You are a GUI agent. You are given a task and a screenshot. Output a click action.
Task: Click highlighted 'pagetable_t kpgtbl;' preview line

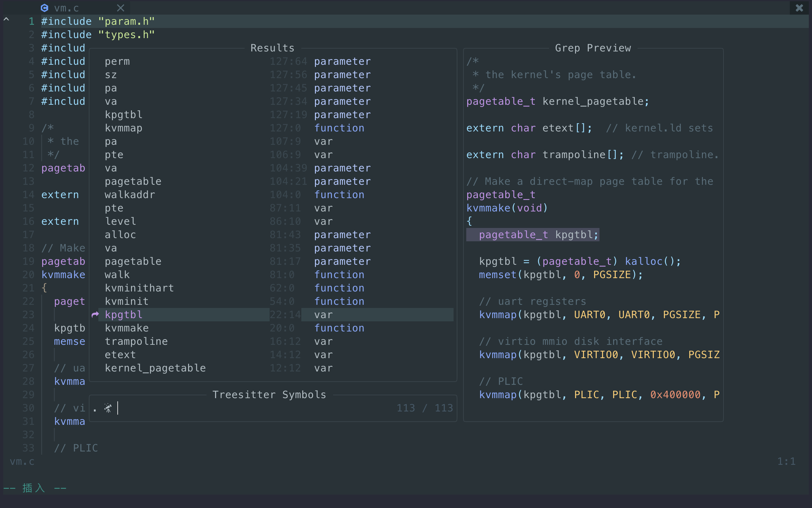(x=533, y=235)
